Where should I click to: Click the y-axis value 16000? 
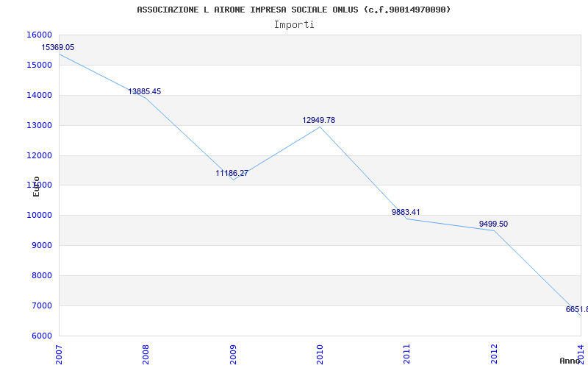(40, 35)
